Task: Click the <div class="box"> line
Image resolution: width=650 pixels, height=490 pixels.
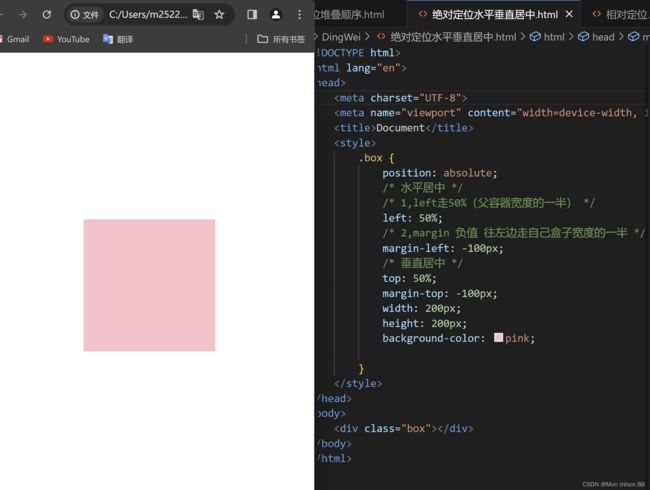Action: pos(403,428)
